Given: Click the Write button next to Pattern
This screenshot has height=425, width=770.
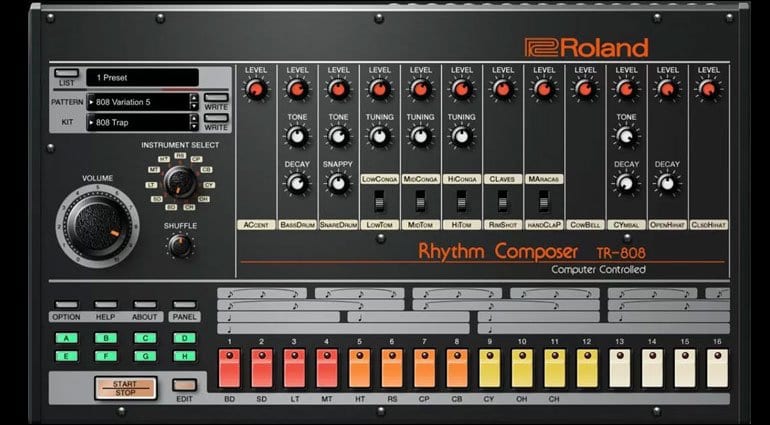Looking at the screenshot, I should pyautogui.click(x=216, y=97).
